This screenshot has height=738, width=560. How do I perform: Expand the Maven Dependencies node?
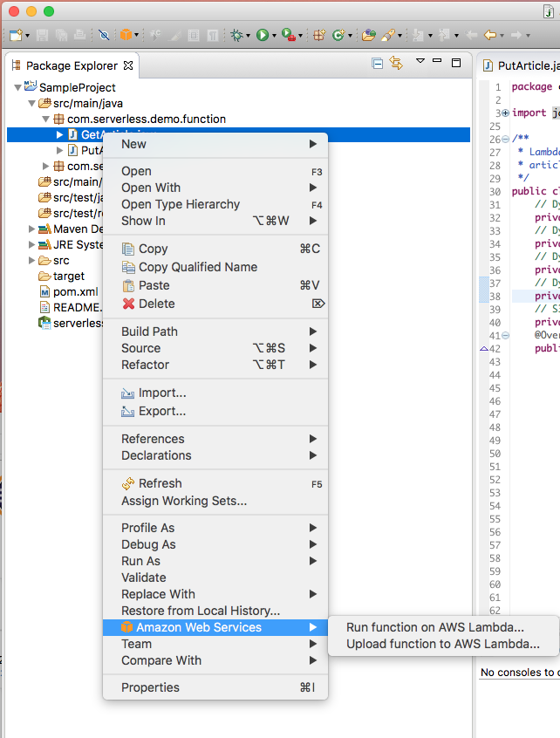point(31,229)
